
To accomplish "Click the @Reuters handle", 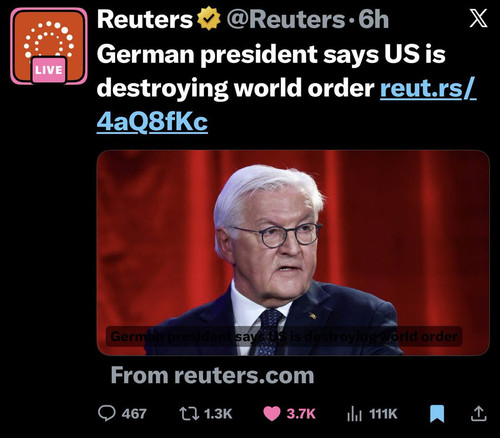I will point(285,19).
